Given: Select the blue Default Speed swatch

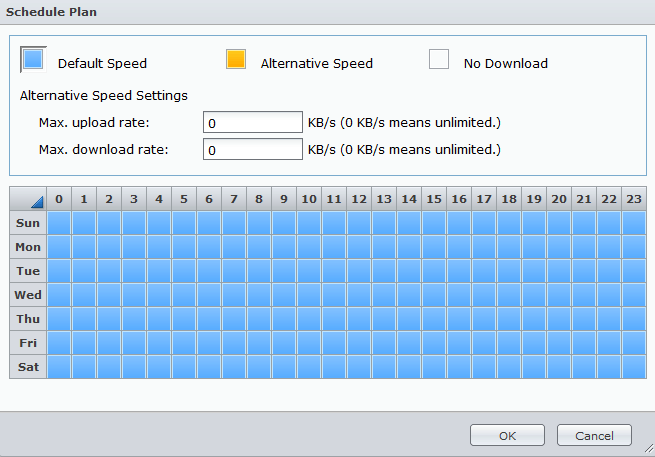Looking at the screenshot, I should pos(33,59).
